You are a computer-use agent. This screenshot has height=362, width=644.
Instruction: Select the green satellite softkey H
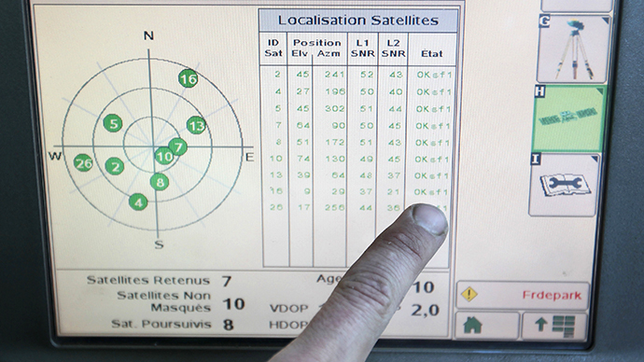coord(568,119)
